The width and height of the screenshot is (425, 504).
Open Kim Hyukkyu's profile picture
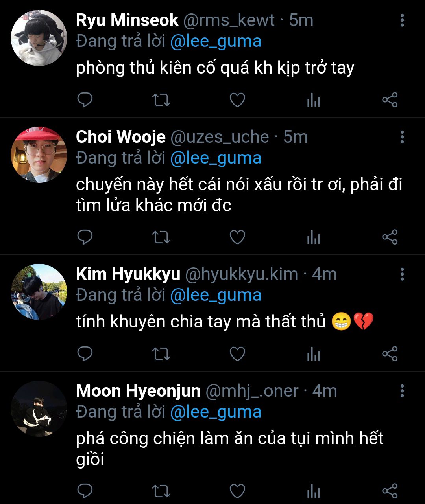pos(39,292)
